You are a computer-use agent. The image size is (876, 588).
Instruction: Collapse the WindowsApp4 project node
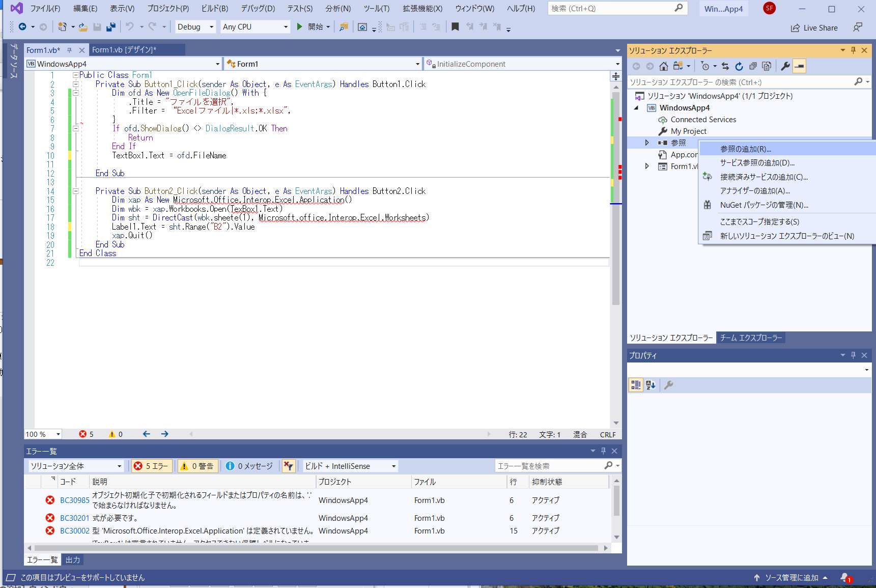(636, 107)
